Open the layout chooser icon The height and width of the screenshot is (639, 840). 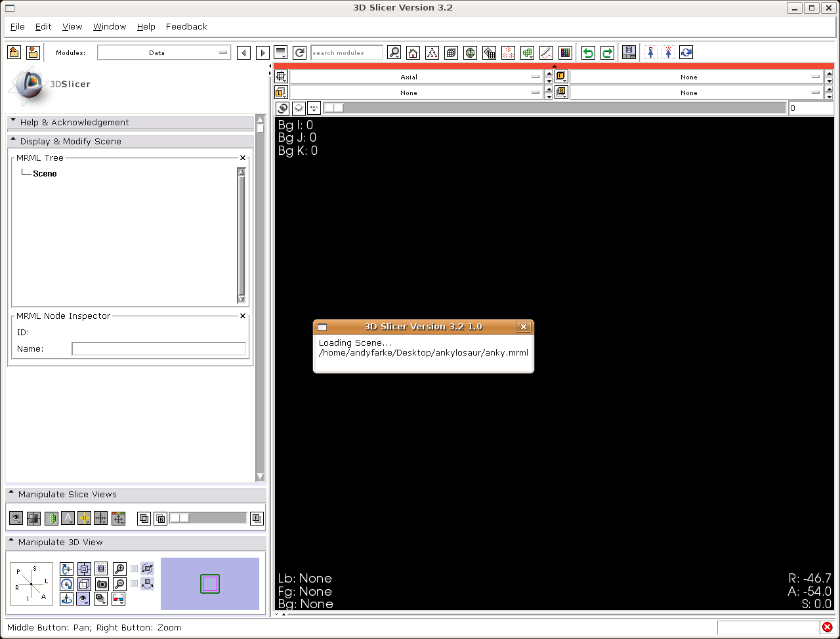(629, 52)
